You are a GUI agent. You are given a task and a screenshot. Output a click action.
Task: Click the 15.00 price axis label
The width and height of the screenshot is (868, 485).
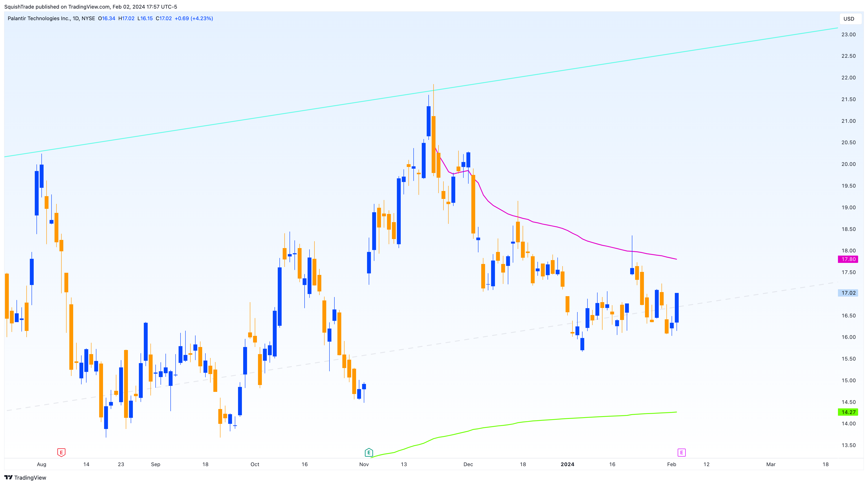848,380
